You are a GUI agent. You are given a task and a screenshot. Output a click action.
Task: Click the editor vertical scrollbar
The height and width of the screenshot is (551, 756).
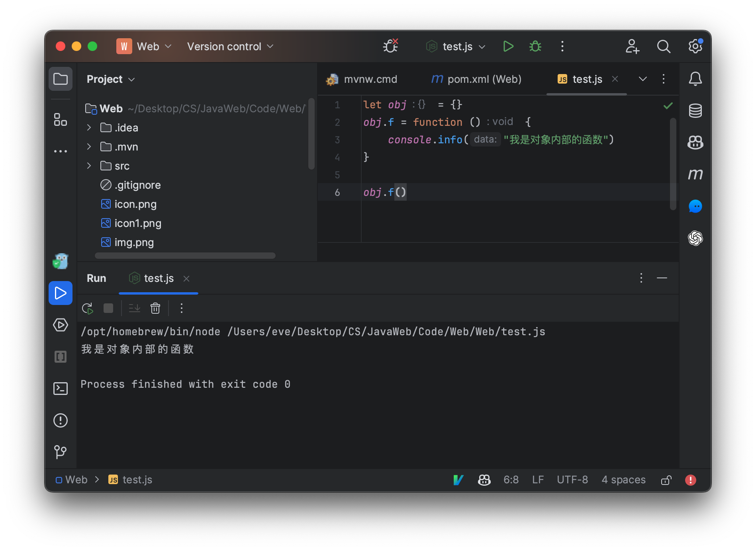click(x=673, y=164)
